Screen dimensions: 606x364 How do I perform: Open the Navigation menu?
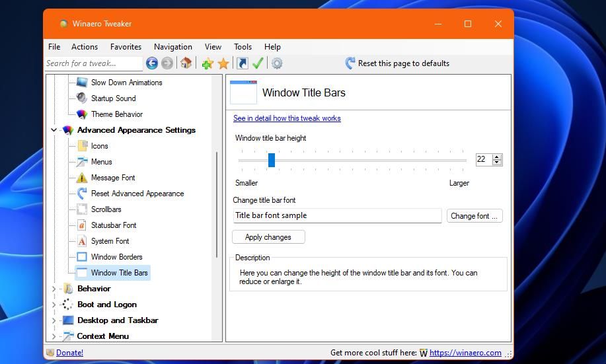coord(172,47)
